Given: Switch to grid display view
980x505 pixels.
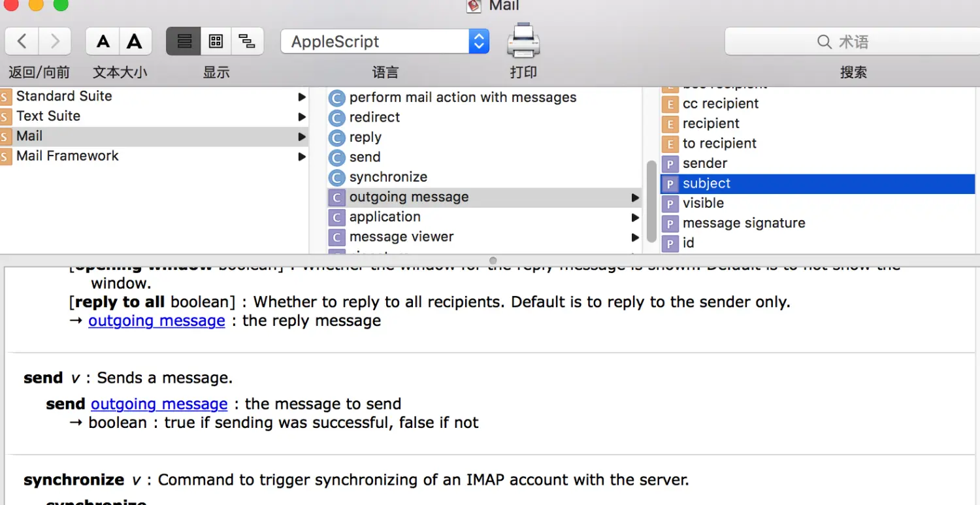Looking at the screenshot, I should (216, 41).
